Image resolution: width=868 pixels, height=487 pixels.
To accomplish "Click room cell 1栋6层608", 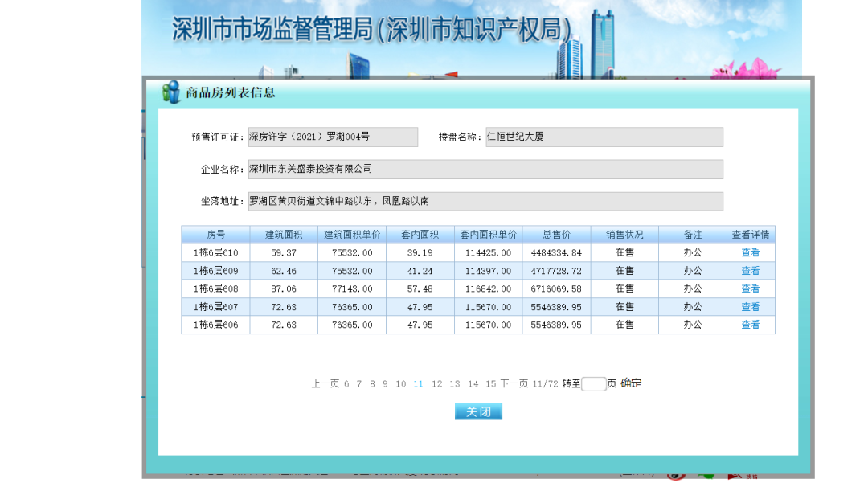I will pos(216,289).
